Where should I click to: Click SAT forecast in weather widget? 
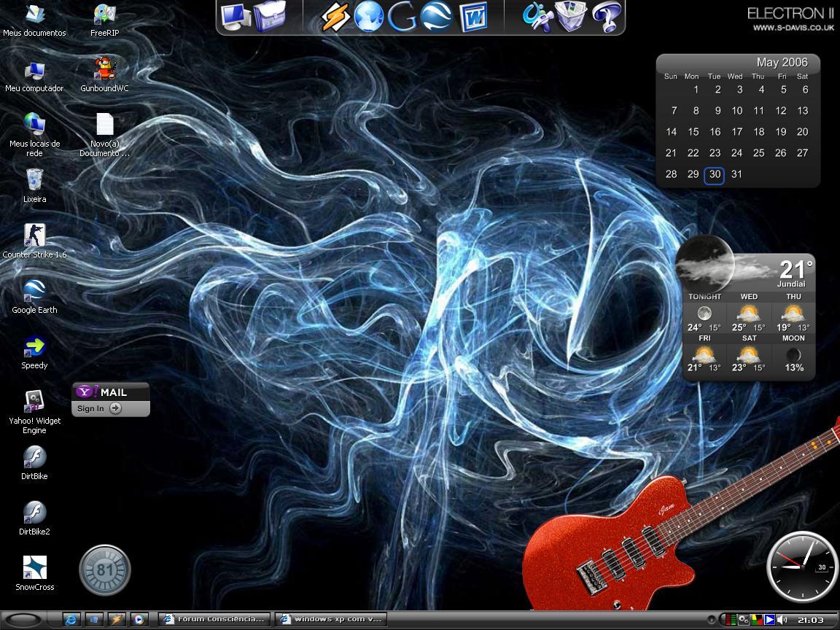(x=749, y=354)
